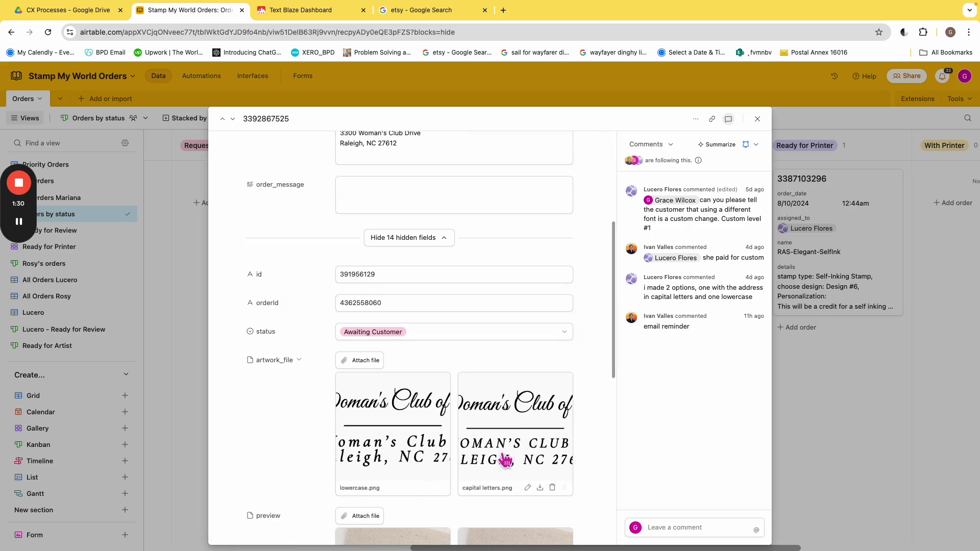This screenshot has width=980, height=551.
Task: Collapse the Hide 14 hidden fields expander
Action: coord(409,238)
